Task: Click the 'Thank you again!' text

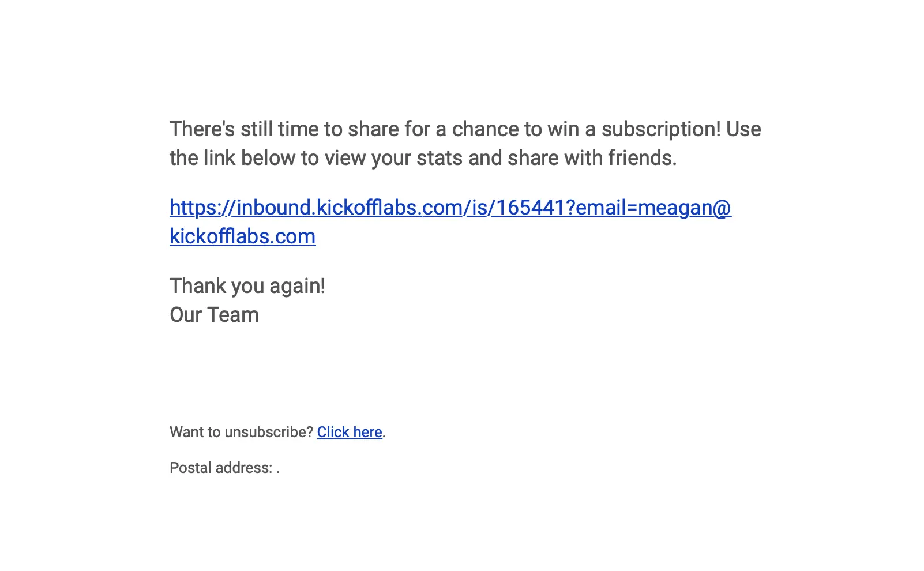Action: click(247, 286)
